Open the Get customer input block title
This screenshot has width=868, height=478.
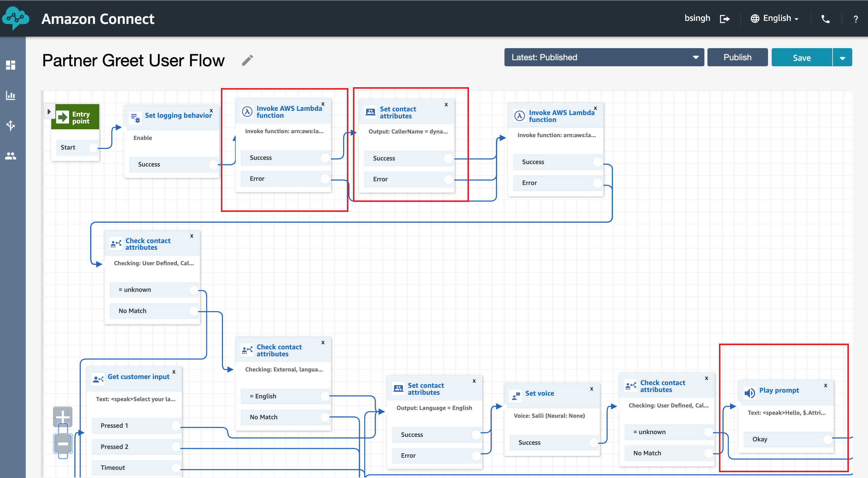[138, 377]
